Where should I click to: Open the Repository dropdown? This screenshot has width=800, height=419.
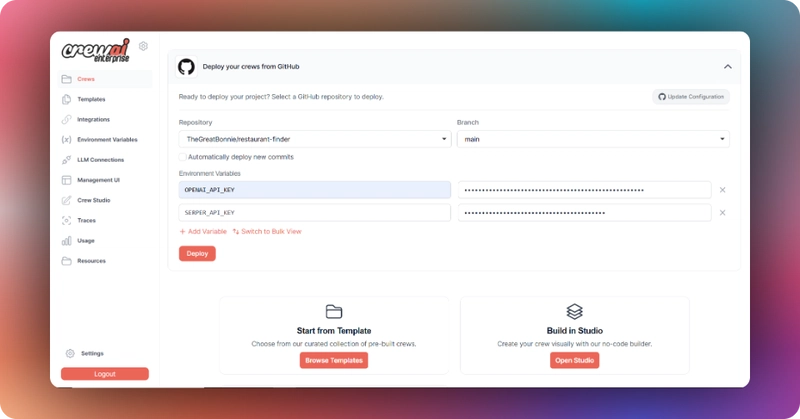pos(315,139)
